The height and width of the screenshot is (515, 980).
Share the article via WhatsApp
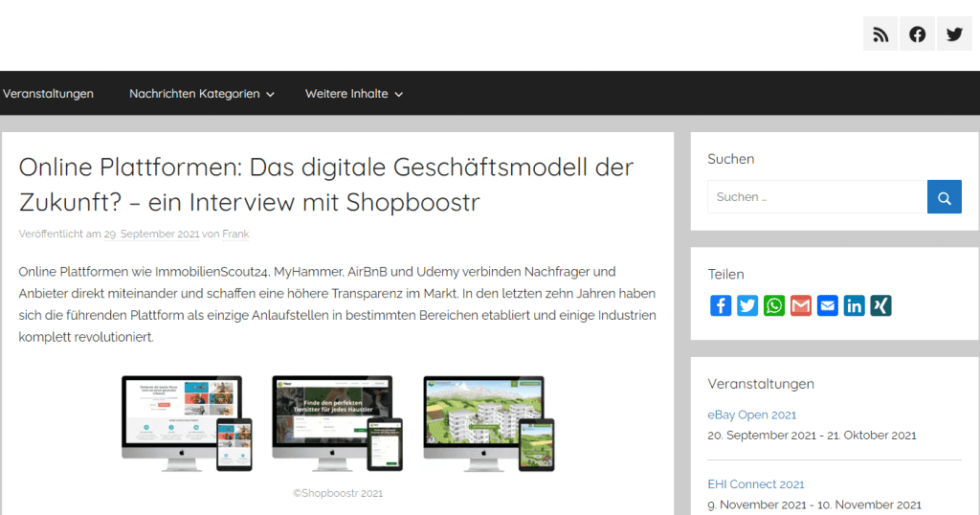pos(774,305)
